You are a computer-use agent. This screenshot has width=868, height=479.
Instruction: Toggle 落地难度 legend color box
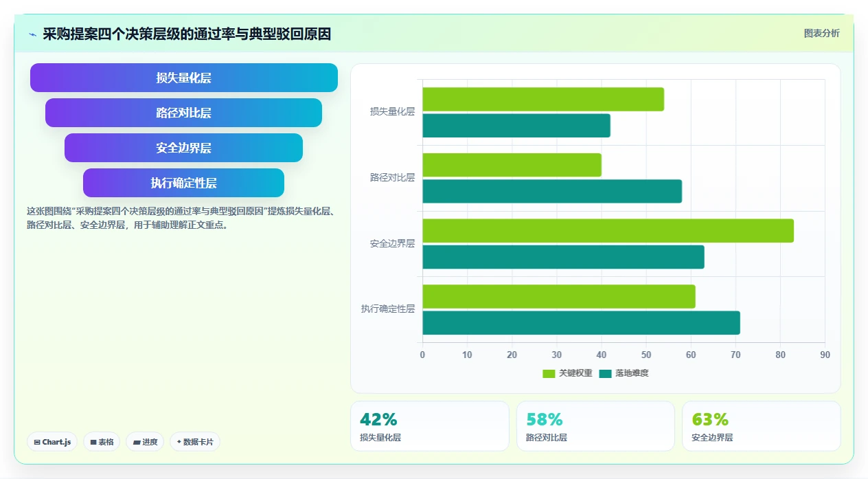[x=605, y=373]
